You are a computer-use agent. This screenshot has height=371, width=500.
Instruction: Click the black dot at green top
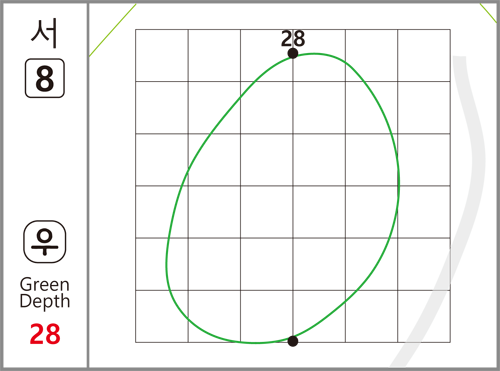click(293, 53)
